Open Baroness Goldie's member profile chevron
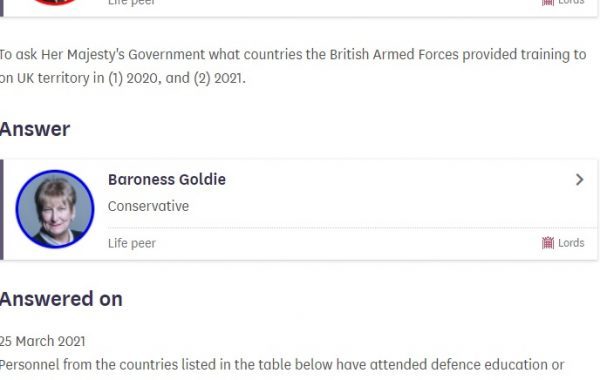This screenshot has height=380, width=600. (x=580, y=179)
